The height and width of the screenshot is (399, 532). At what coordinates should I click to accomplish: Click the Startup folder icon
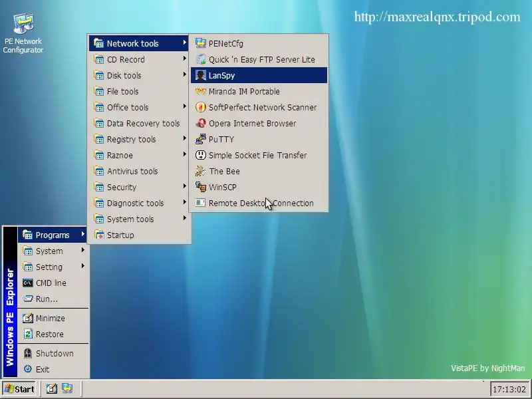click(x=99, y=235)
